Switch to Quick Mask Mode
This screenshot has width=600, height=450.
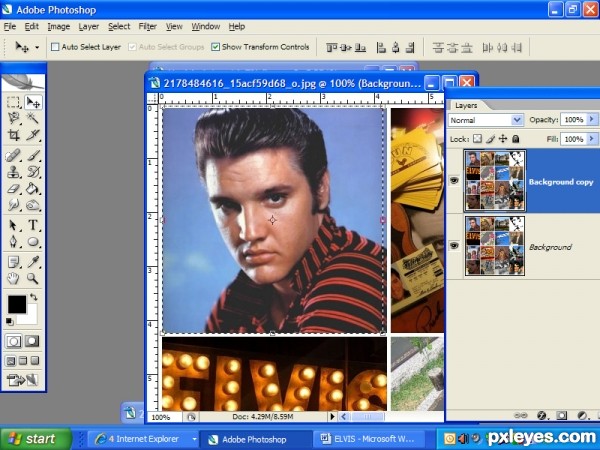click(x=32, y=341)
